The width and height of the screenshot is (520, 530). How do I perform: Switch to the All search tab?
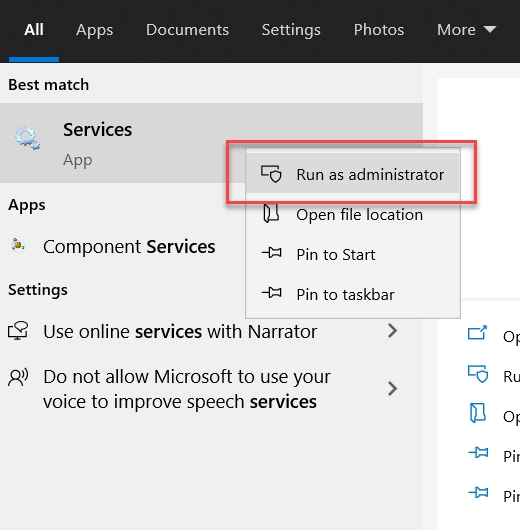34,30
